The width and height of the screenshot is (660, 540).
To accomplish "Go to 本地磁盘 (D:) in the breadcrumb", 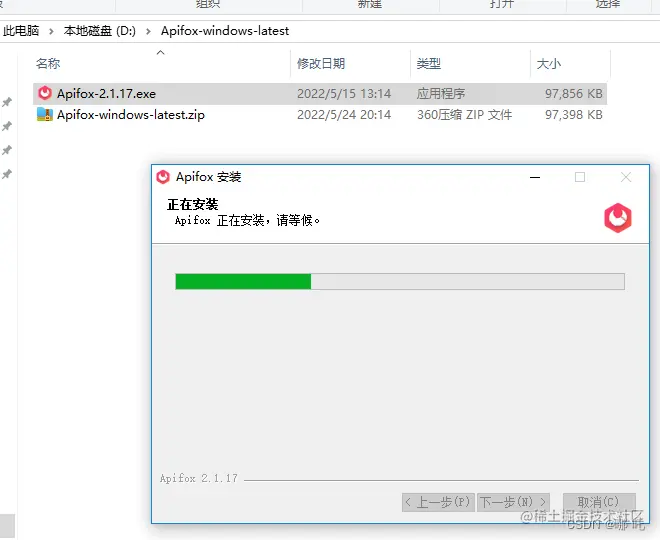I will tap(100, 31).
